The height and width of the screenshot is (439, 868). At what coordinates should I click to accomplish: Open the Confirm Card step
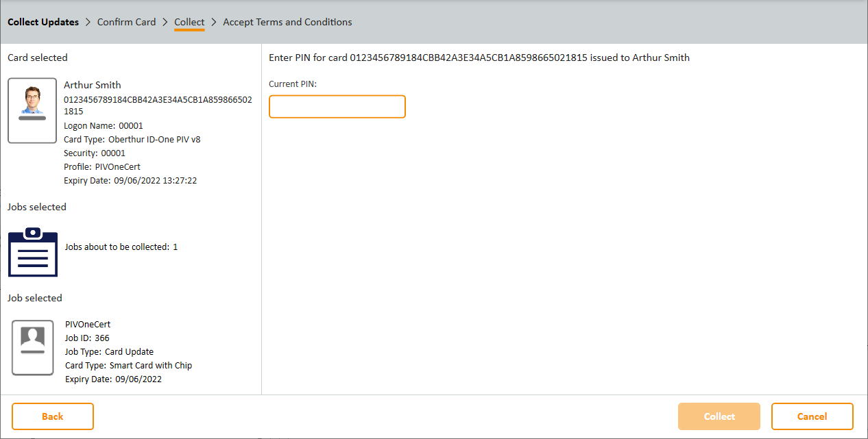pyautogui.click(x=127, y=22)
